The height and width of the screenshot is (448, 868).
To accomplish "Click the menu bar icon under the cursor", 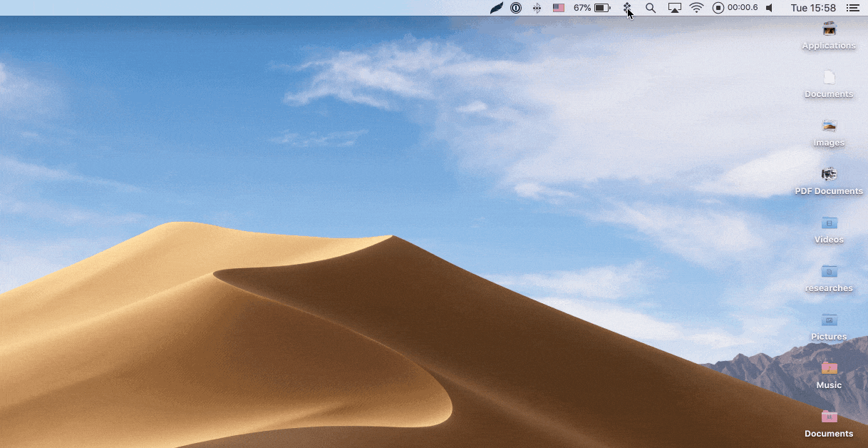I will (x=627, y=8).
